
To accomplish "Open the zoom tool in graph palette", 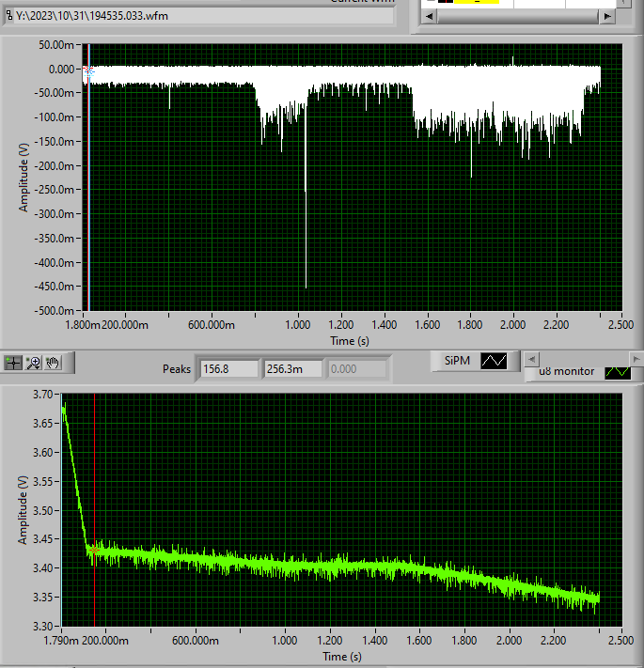I will click(x=33, y=363).
